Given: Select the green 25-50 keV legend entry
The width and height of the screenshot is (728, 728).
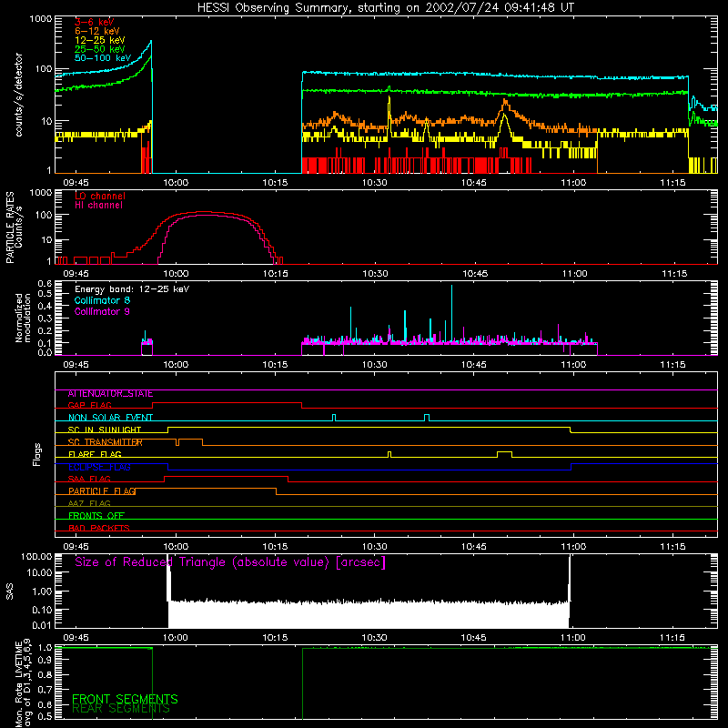Looking at the screenshot, I should (x=100, y=49).
